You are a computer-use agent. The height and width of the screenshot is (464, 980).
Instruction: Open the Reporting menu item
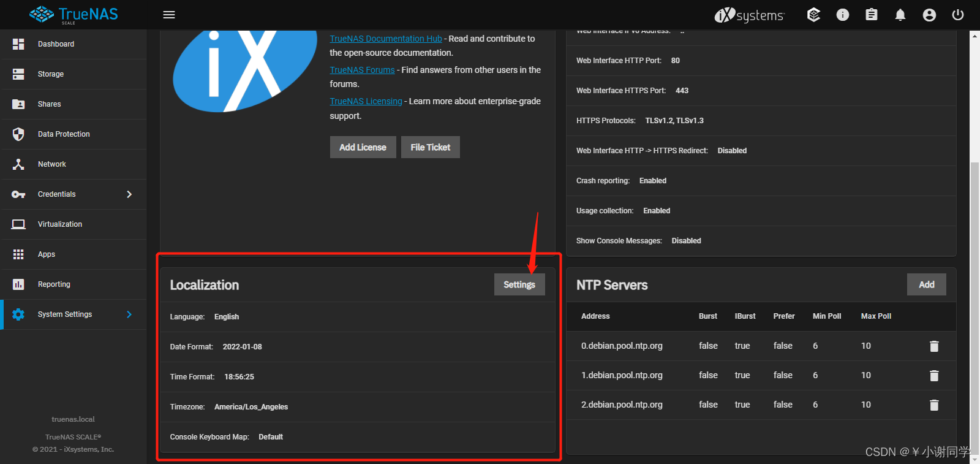73,284
